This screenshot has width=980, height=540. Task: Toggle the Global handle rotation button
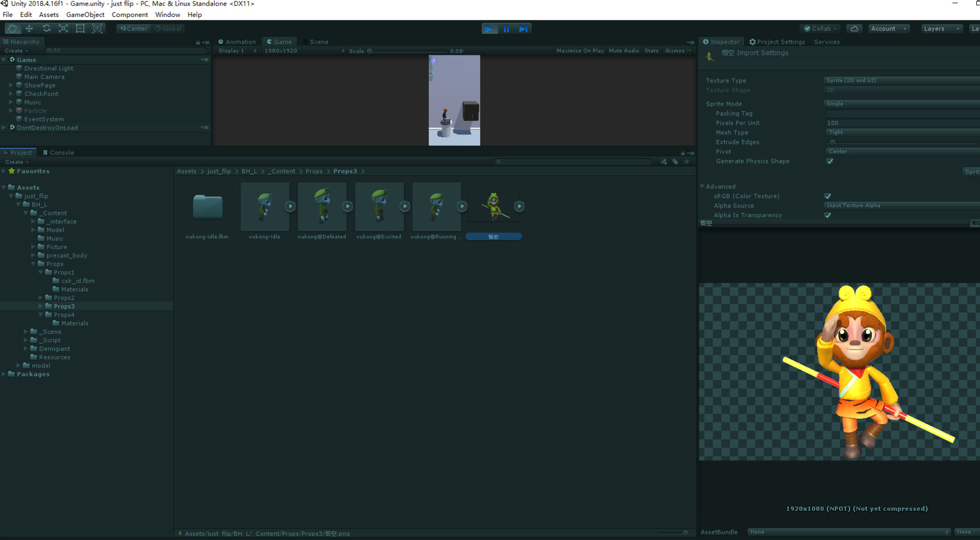point(168,28)
